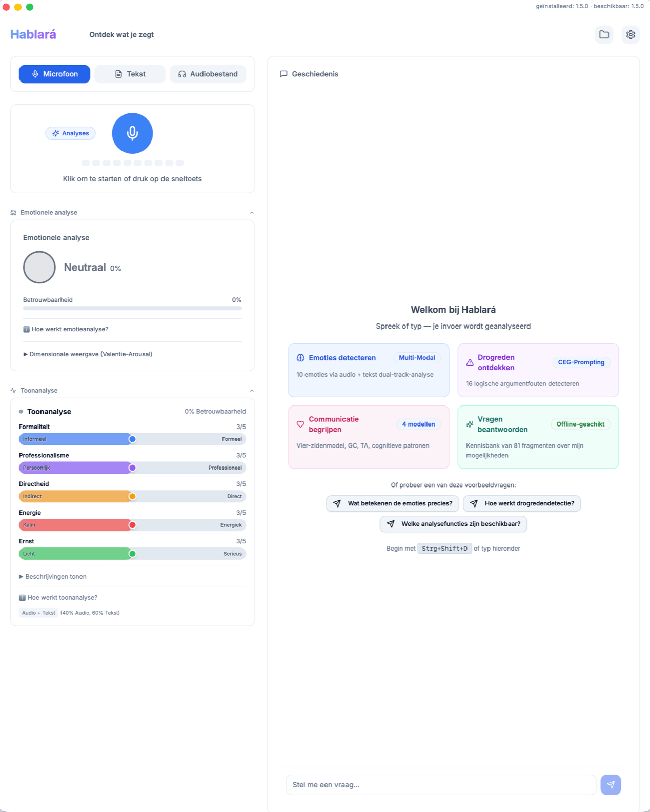Screen dimensions: 650x812
Task: Click the Analyses sparkle badge
Action: click(x=70, y=133)
